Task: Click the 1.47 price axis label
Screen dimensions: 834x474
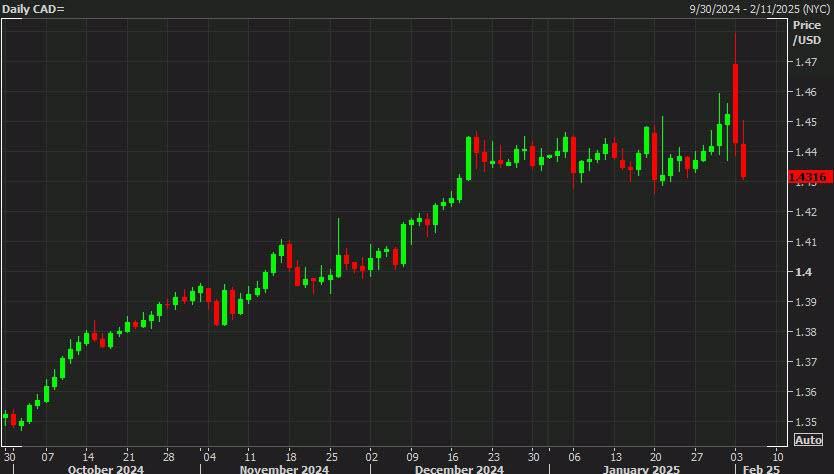Action: coord(806,62)
